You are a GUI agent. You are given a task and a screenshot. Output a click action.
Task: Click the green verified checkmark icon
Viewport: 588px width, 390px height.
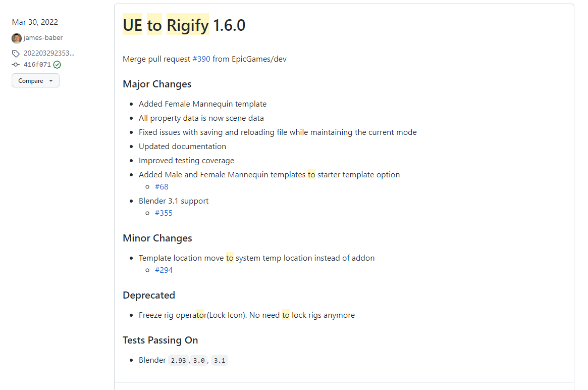[57, 65]
